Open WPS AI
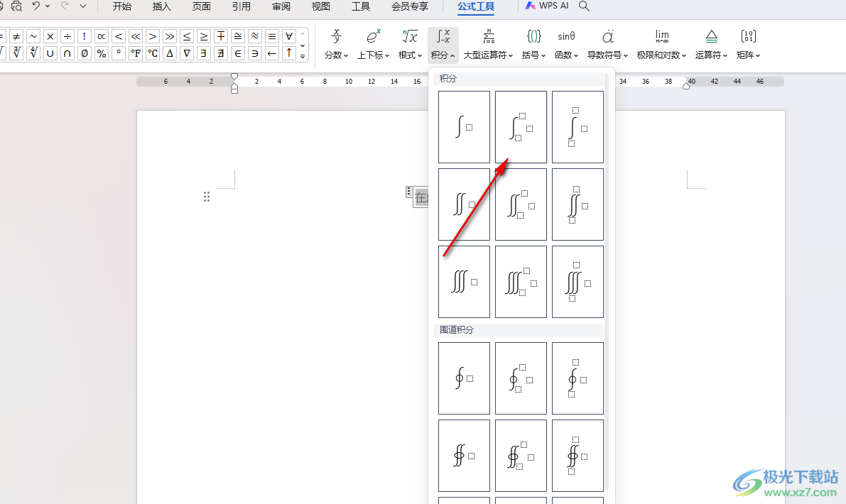Image resolution: width=846 pixels, height=504 pixels. pos(546,6)
